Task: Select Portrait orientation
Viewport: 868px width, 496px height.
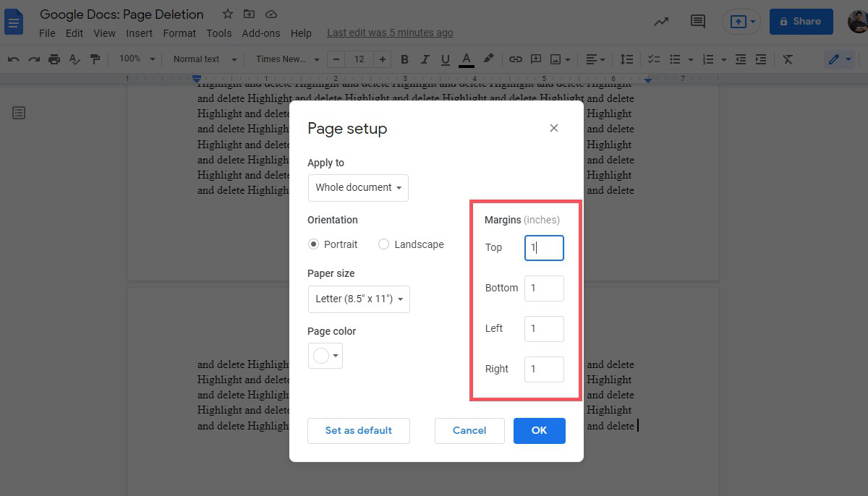Action: click(313, 244)
